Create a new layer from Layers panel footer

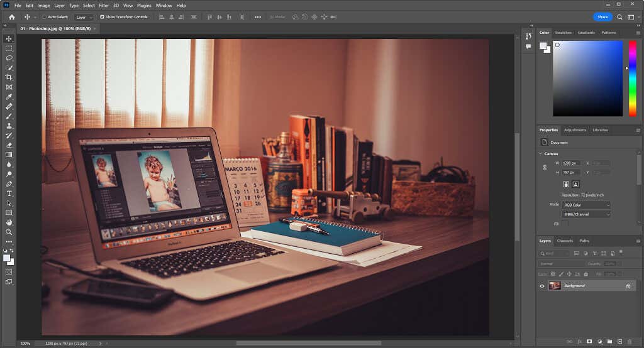[619, 341]
